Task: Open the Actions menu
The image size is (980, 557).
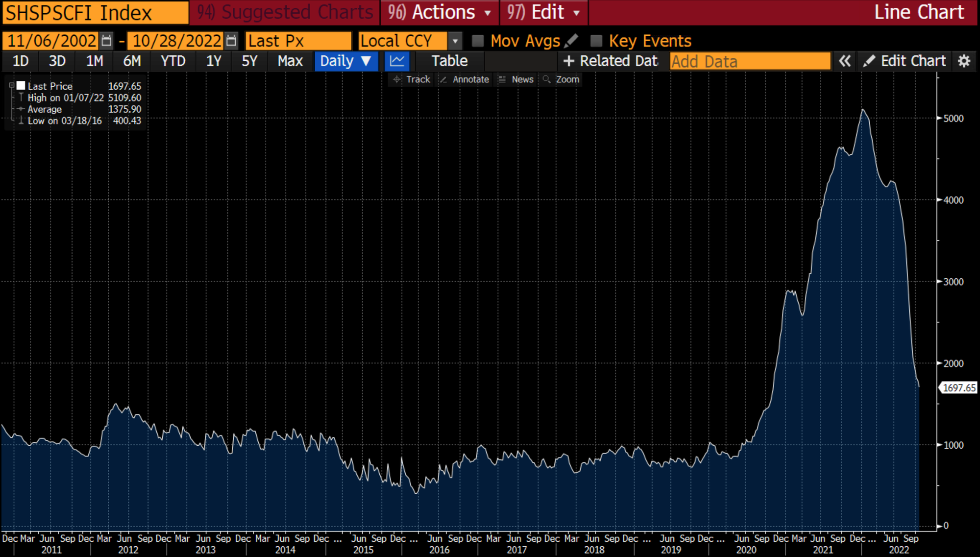Action: pyautogui.click(x=440, y=12)
